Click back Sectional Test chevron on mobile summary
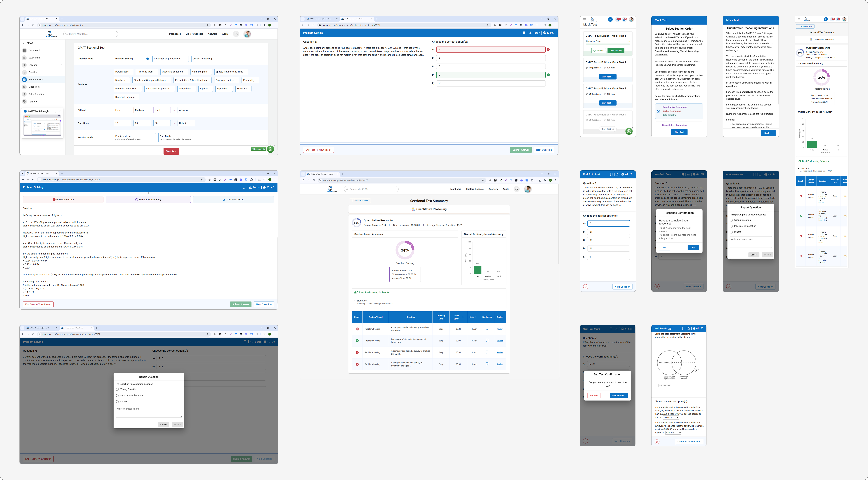868x480 pixels. [x=805, y=26]
